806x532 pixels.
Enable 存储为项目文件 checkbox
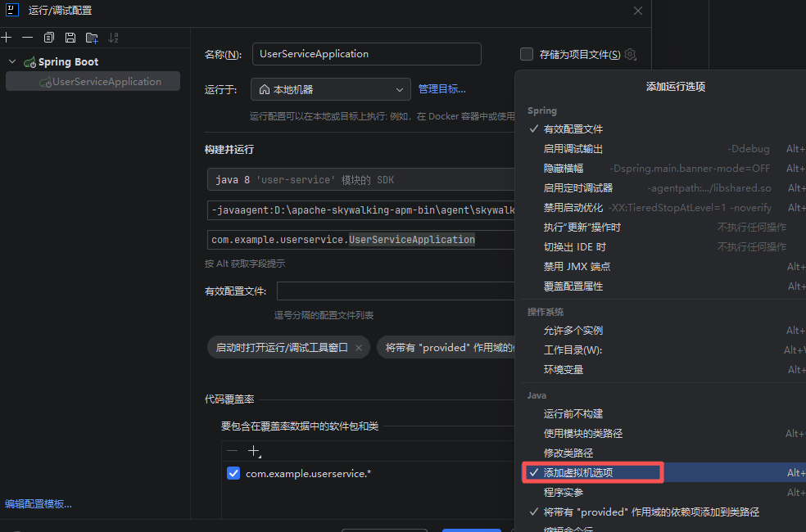[x=527, y=54]
